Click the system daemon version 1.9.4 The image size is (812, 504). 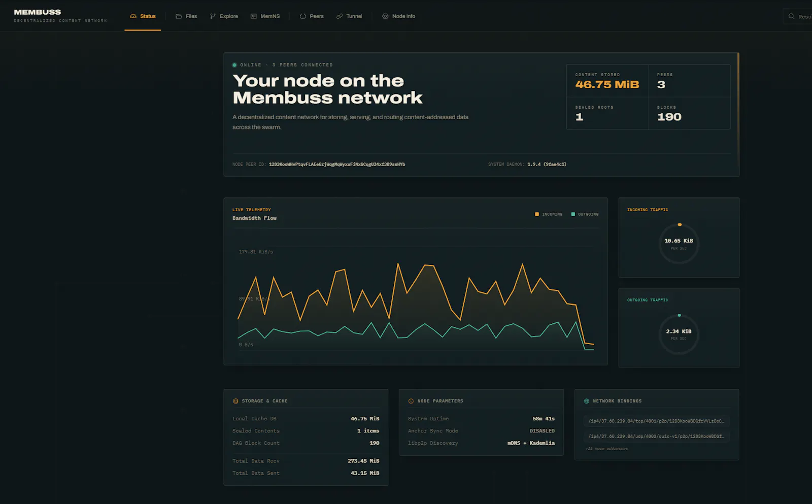(547, 164)
